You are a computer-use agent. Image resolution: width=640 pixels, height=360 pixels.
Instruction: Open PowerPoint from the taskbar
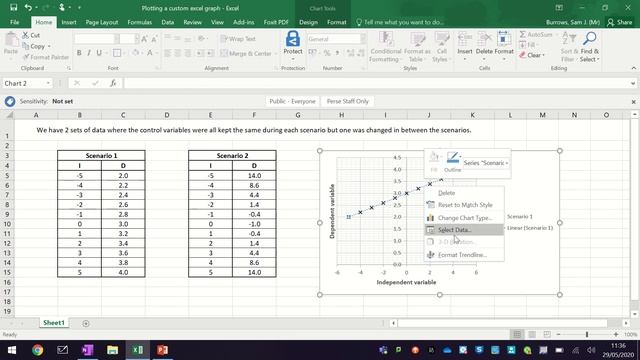click(x=162, y=350)
